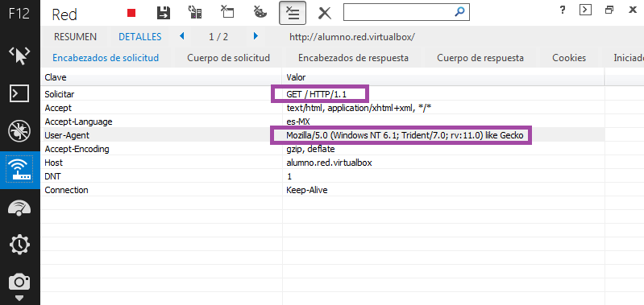Open the Cuerpo de respuesta tab
644x305 pixels.
tap(480, 58)
